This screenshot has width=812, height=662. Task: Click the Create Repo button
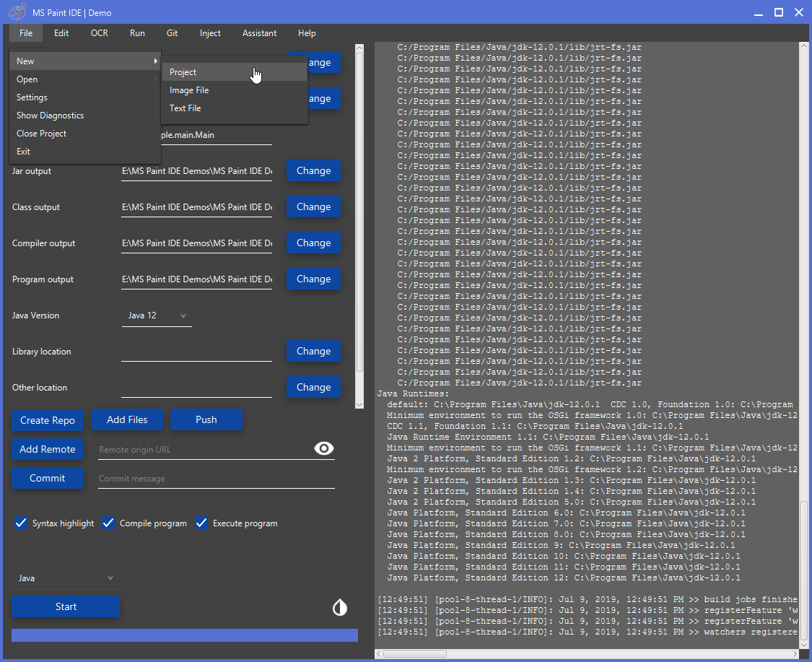(48, 420)
